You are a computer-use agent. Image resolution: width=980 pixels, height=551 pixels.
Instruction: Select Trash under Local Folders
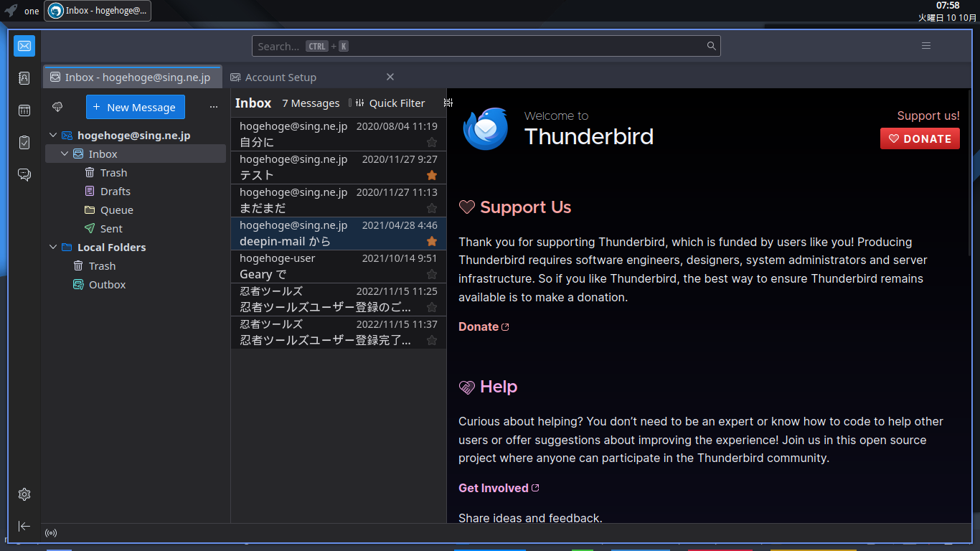[136, 265]
